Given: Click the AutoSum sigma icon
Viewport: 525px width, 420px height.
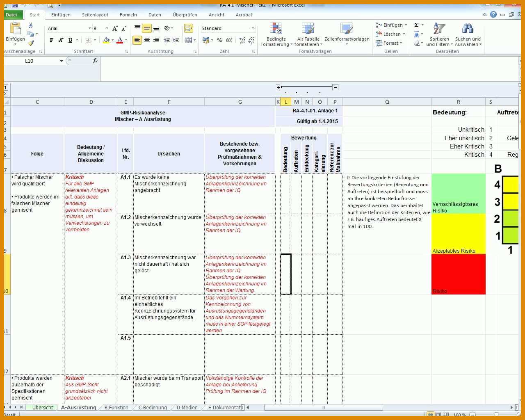Looking at the screenshot, I should coord(416,25).
